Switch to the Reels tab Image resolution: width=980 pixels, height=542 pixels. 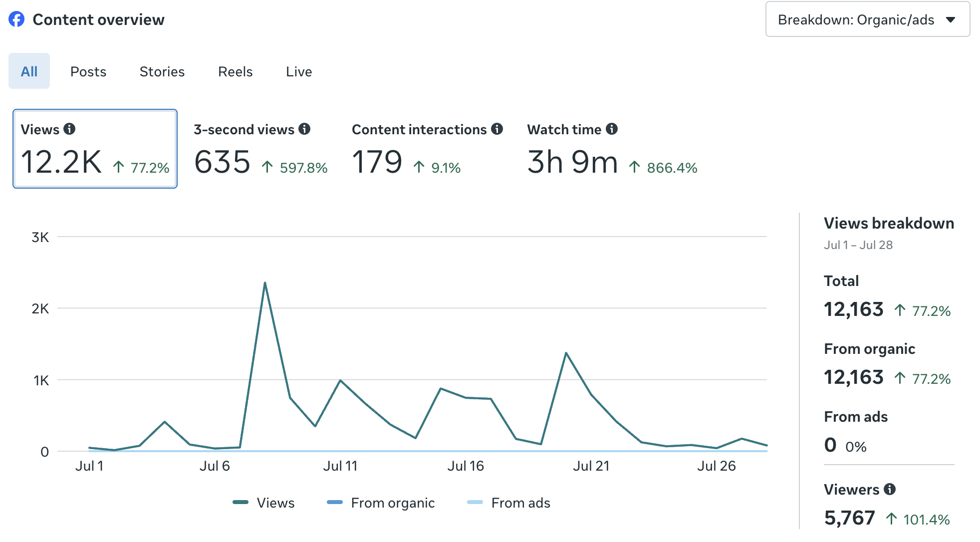tap(236, 72)
